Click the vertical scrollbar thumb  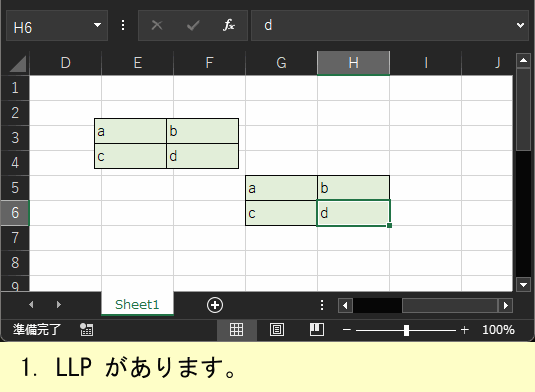click(x=523, y=109)
